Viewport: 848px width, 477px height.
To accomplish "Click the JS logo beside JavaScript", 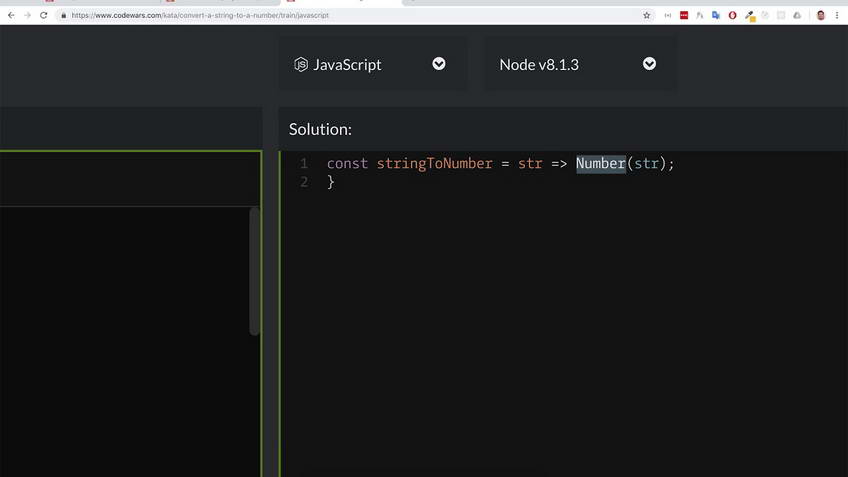I will click(301, 64).
